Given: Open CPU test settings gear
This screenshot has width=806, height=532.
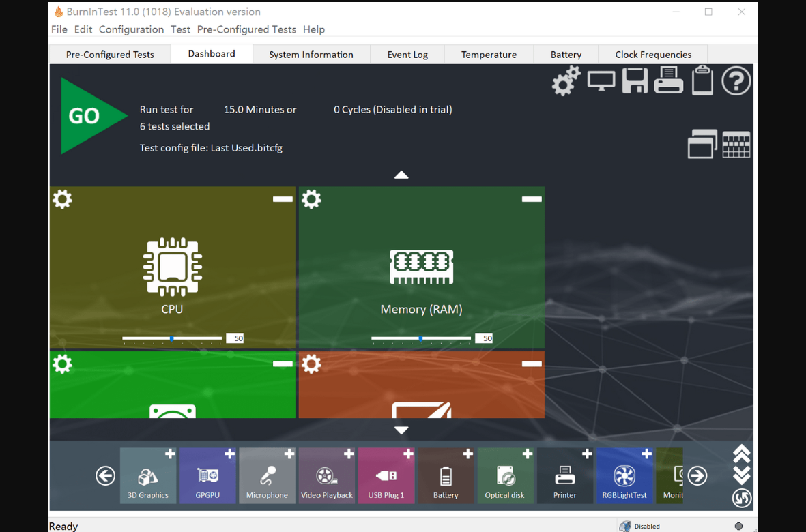Looking at the screenshot, I should tap(62, 198).
